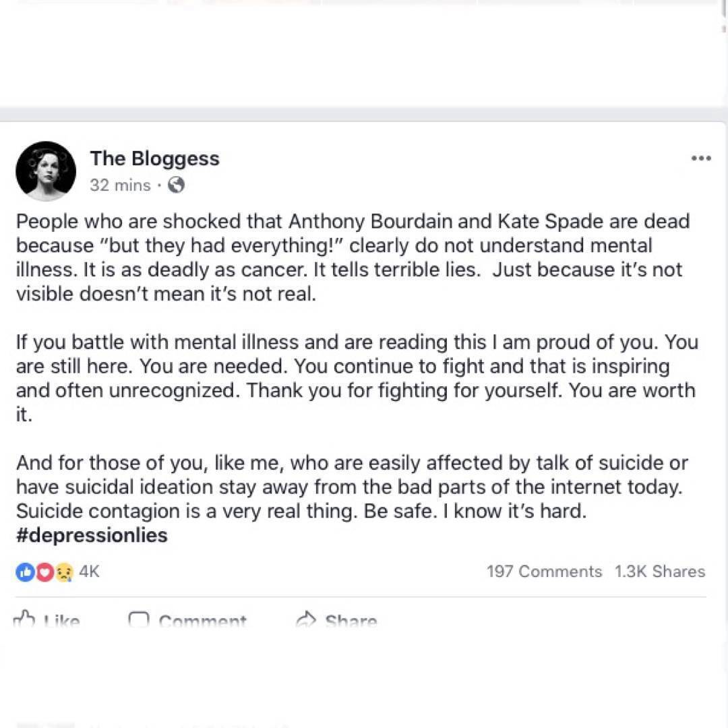
Task: Click the thumbs-up outline Like icon
Action: (25, 619)
